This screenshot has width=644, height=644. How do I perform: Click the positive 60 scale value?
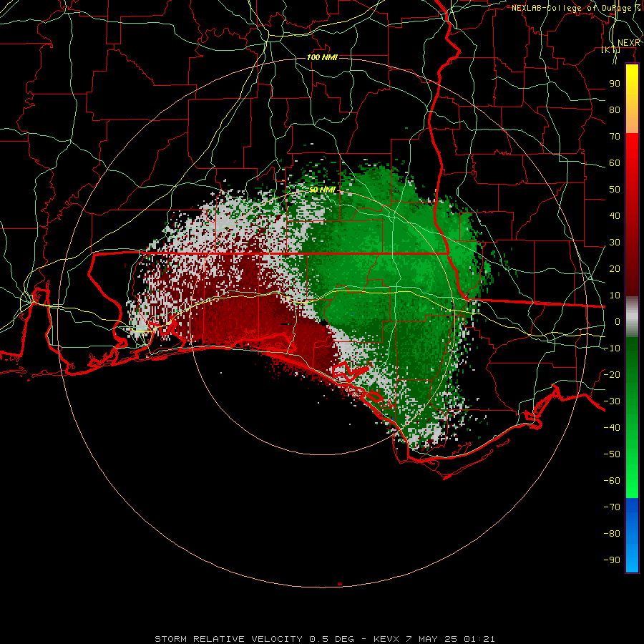click(615, 163)
